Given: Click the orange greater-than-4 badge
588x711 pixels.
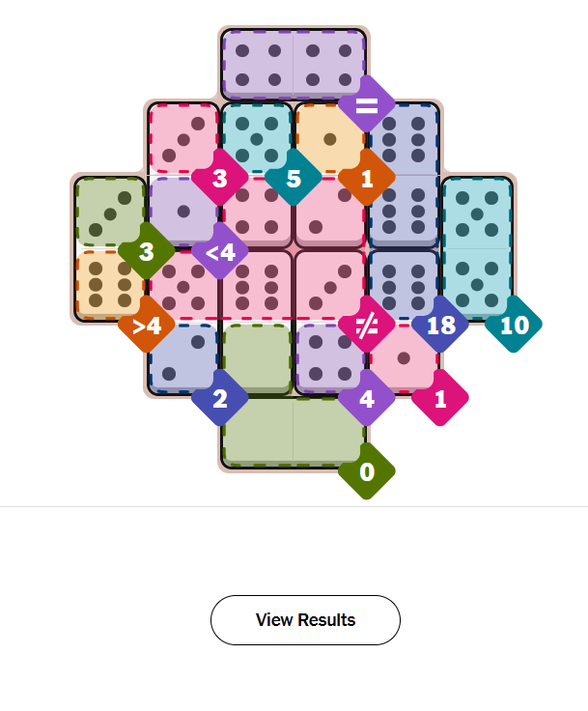Looking at the screenshot, I should 147,325.
